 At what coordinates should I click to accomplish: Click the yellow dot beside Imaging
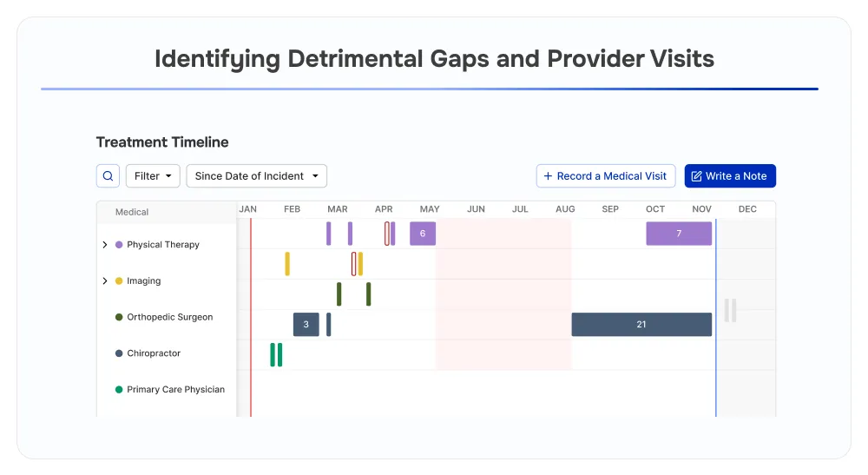tap(119, 281)
